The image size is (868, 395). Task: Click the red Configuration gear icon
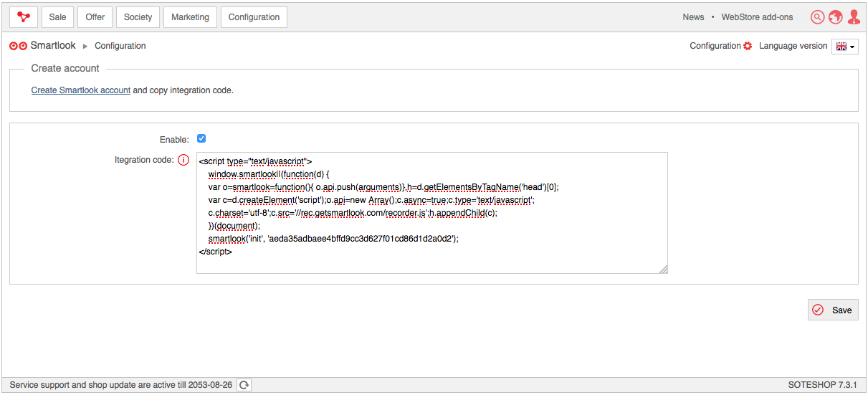pos(748,46)
